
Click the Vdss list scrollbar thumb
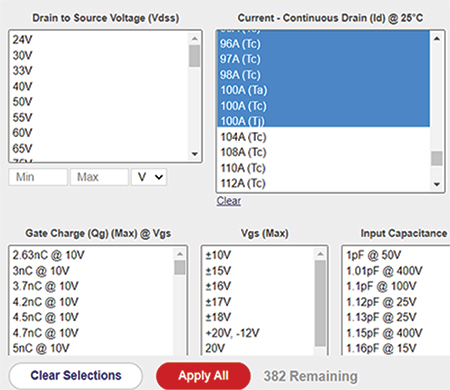pos(194,56)
